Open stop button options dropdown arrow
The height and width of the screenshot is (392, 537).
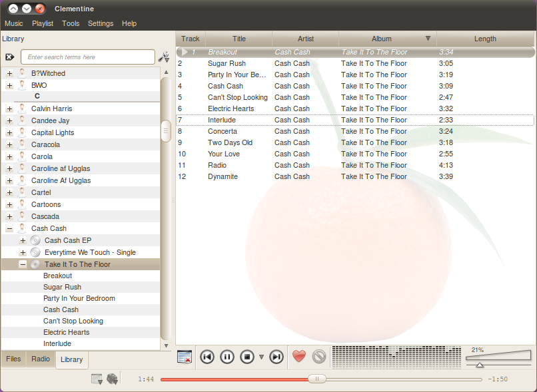pyautogui.click(x=261, y=357)
